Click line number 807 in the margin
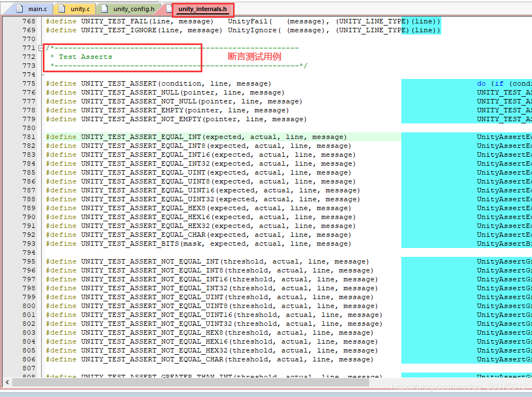 (28, 368)
